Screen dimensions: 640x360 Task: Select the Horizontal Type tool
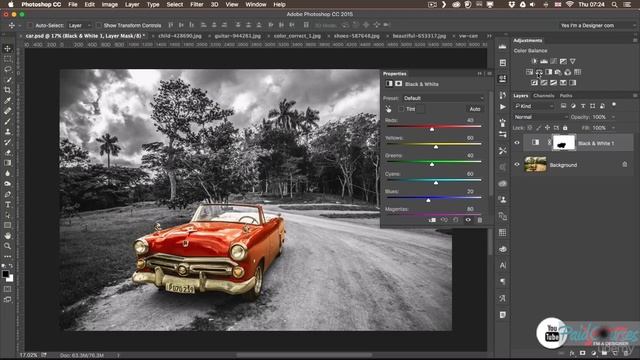coord(7,204)
